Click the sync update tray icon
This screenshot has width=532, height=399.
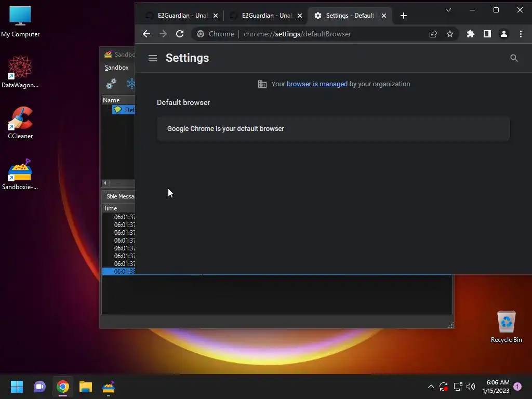(x=444, y=387)
